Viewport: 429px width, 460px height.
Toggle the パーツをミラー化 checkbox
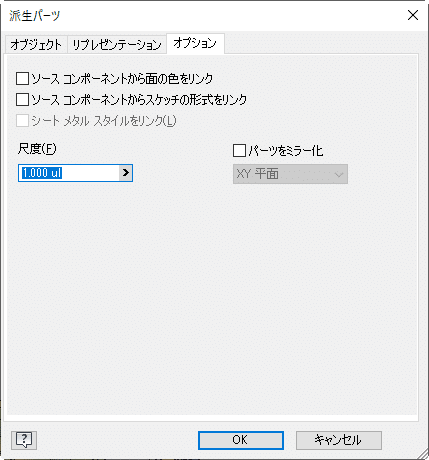pos(239,150)
